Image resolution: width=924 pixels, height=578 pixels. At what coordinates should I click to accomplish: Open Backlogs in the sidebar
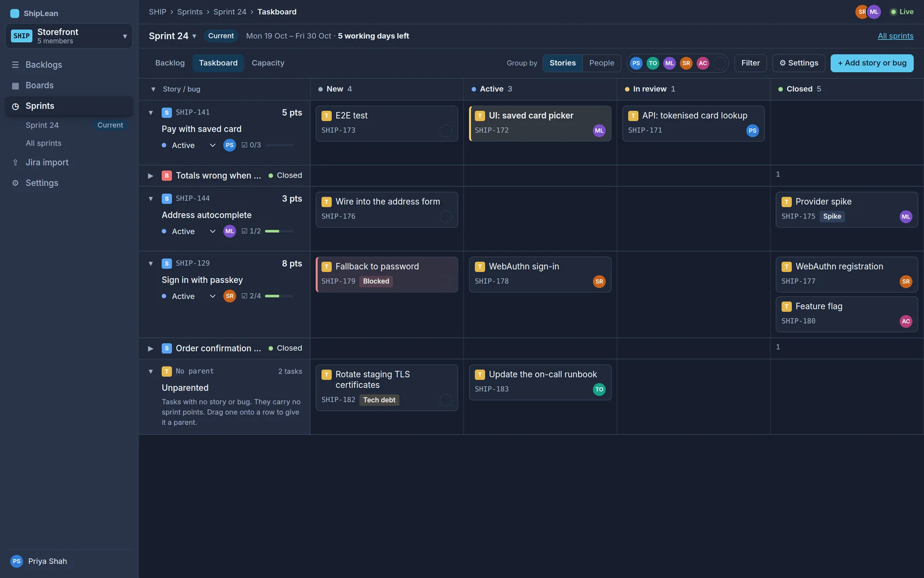click(69, 65)
